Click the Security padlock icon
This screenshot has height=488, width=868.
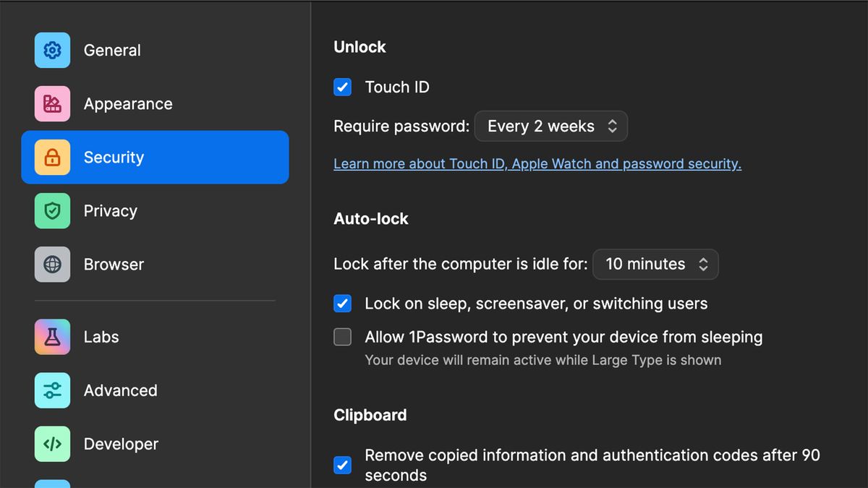click(52, 157)
